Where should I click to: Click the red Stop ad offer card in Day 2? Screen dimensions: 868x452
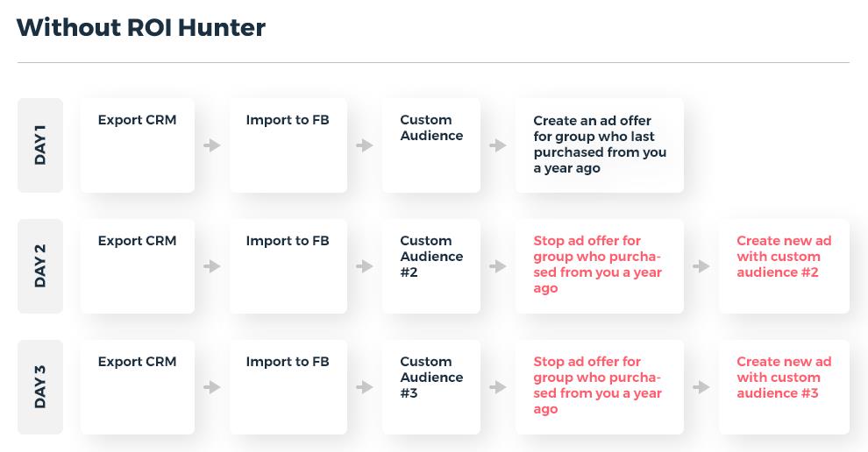[x=599, y=266]
